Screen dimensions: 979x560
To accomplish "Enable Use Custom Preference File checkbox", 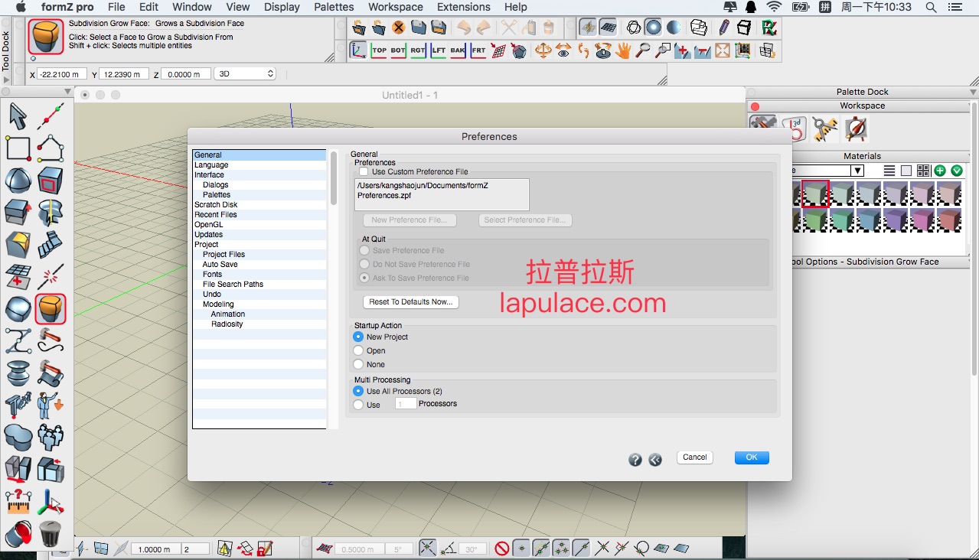I will (364, 172).
